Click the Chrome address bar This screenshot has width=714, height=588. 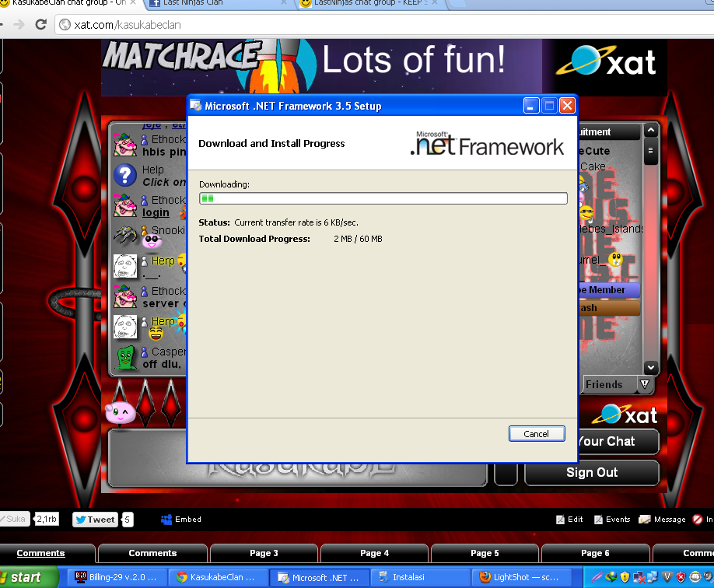pyautogui.click(x=384, y=25)
